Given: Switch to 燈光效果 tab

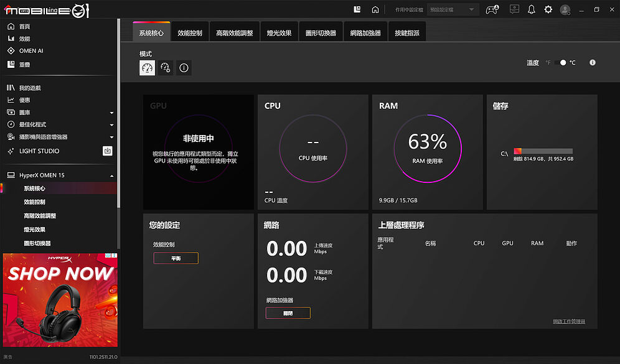Looking at the screenshot, I should tap(279, 33).
